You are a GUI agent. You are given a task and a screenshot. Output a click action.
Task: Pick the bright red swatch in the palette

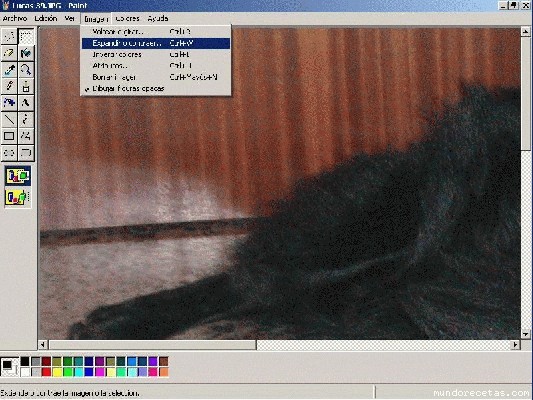tap(46, 372)
